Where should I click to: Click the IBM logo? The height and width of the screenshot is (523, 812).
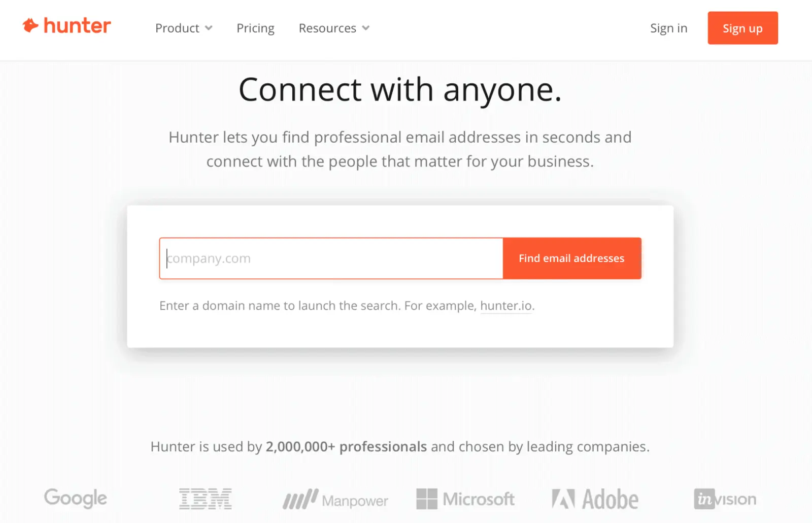coord(205,498)
